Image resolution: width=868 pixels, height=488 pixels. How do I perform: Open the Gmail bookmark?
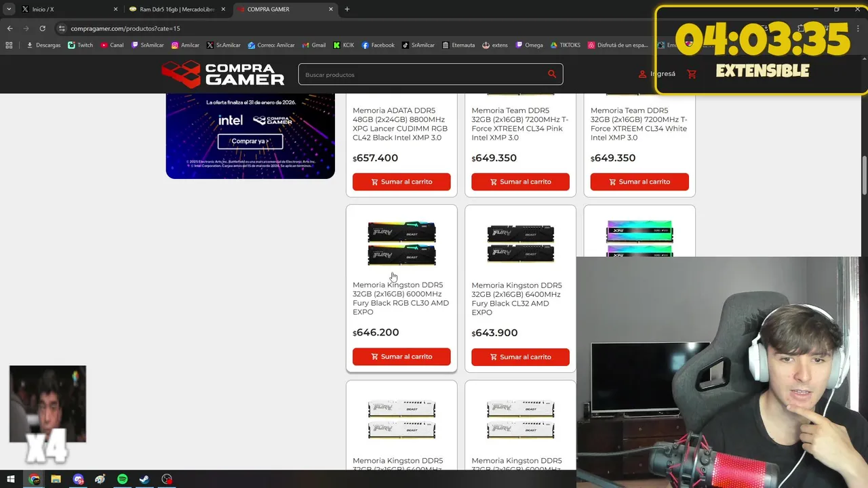pyautogui.click(x=313, y=45)
